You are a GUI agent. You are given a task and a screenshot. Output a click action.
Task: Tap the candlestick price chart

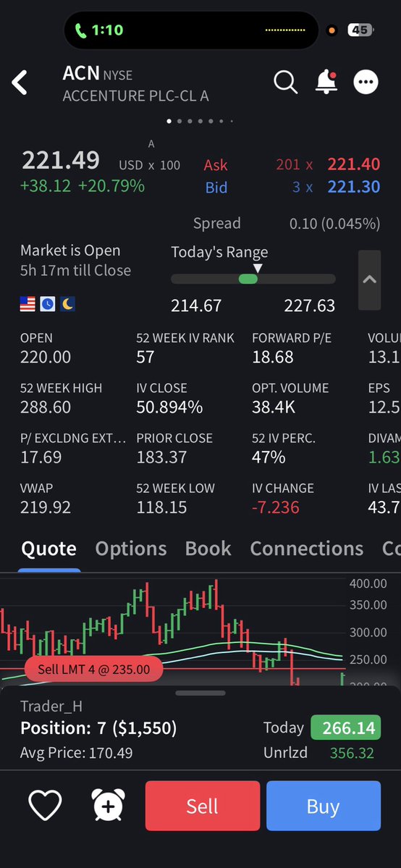[172, 630]
